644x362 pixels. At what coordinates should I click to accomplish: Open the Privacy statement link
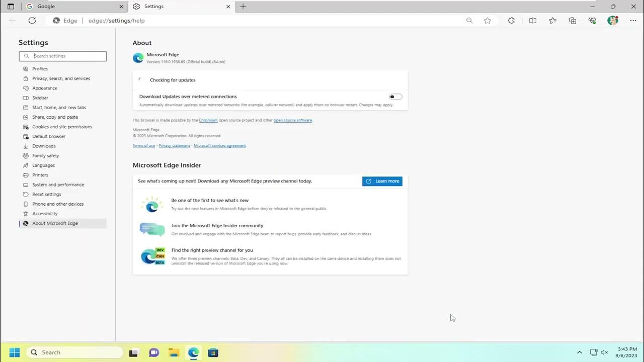tap(174, 145)
